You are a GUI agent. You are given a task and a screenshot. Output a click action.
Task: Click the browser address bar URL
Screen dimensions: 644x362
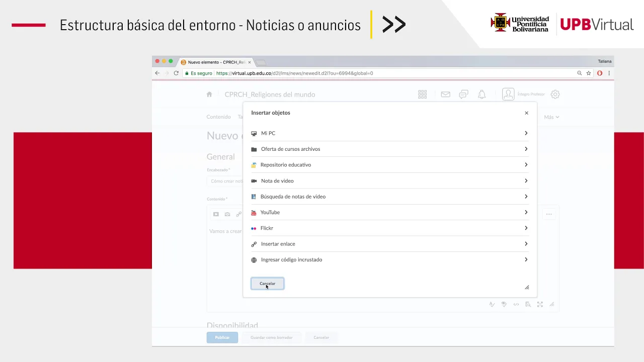[x=294, y=73]
